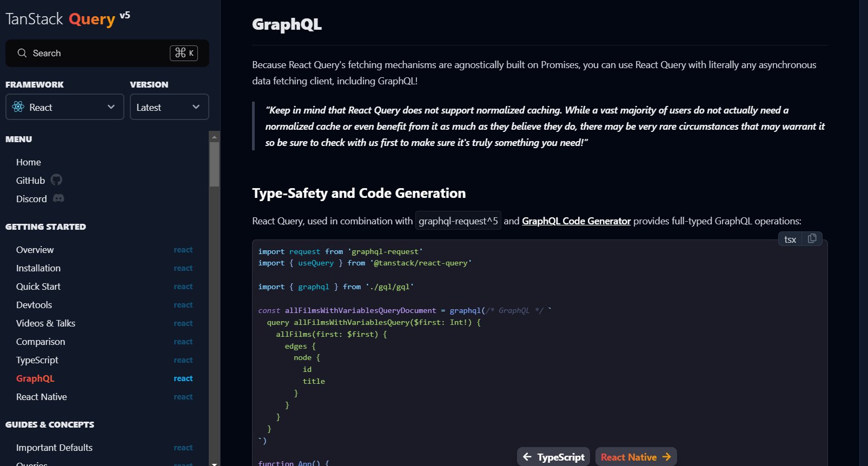Copy the code block with copy icon

click(x=812, y=239)
